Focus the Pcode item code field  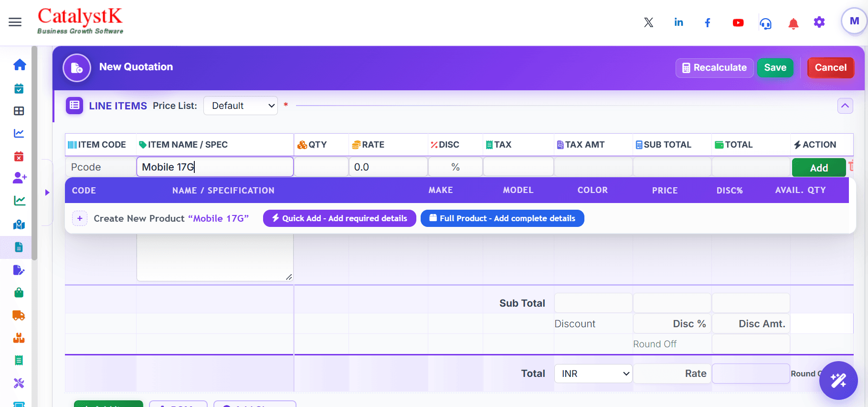101,167
